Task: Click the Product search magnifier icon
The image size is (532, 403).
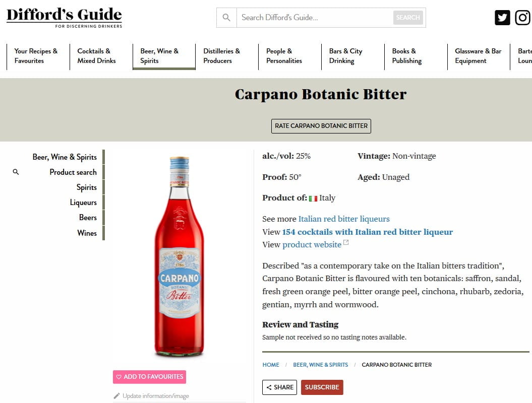Action: [x=16, y=172]
